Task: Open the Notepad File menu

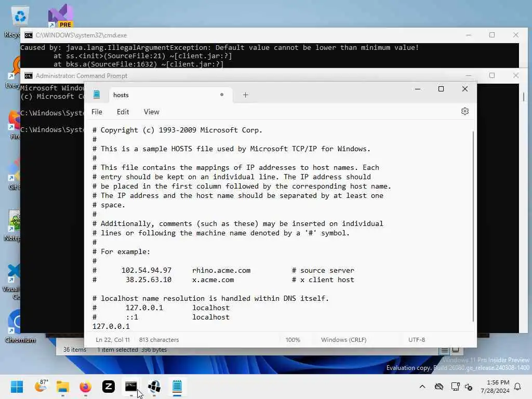Action: 97,112
